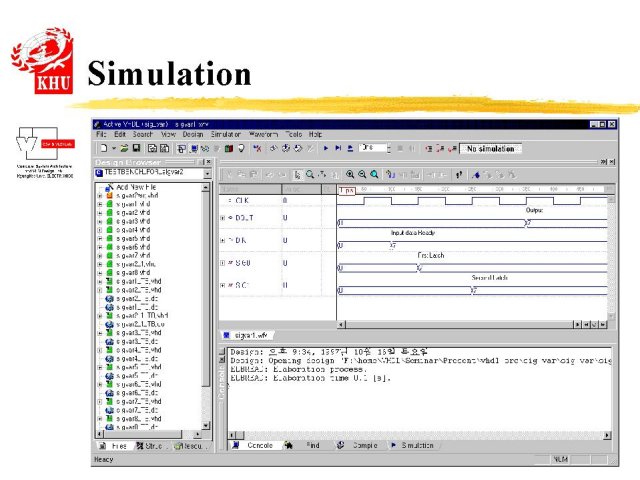This screenshot has height=480, width=640.
Task: Expand the DOUT signal bus
Action: pyautogui.click(x=222, y=218)
